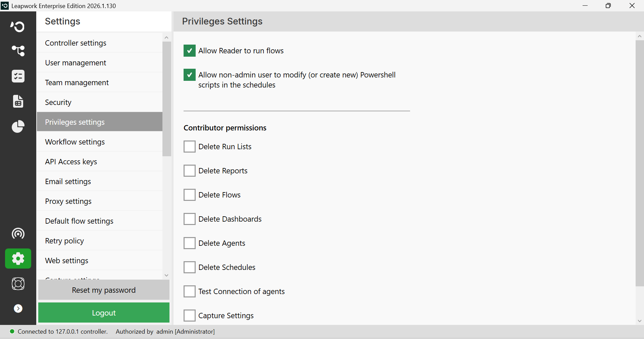Click the Reset my password button
644x339 pixels.
coord(104,290)
